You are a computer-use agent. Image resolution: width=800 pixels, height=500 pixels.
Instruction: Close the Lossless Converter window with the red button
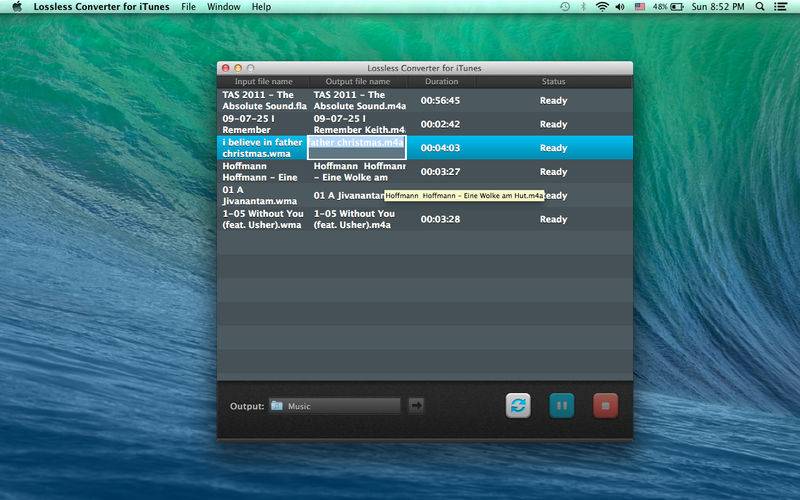pyautogui.click(x=226, y=68)
